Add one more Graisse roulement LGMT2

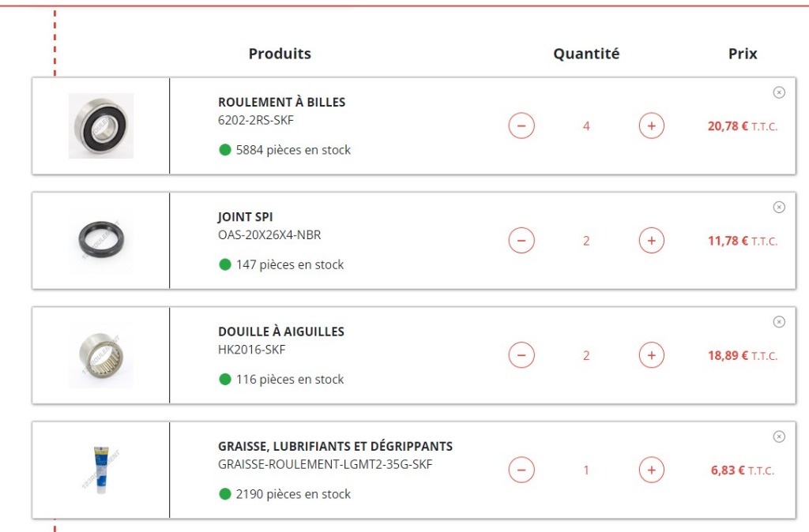tap(651, 470)
